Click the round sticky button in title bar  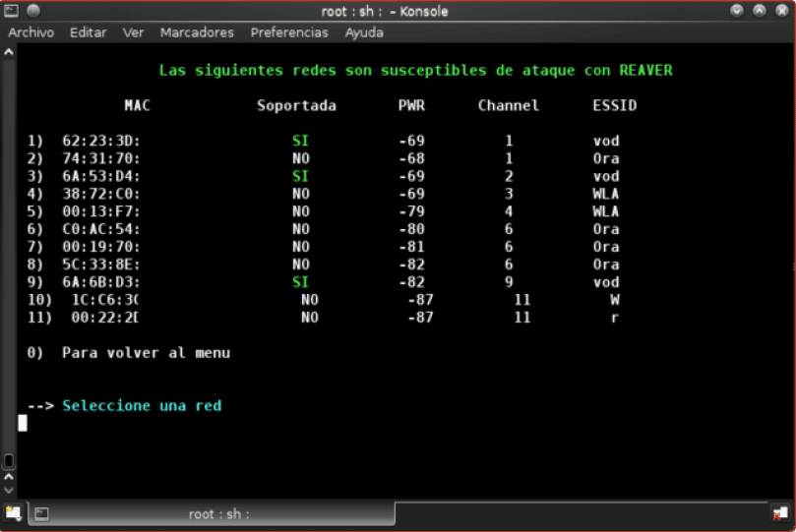pyautogui.click(x=33, y=10)
